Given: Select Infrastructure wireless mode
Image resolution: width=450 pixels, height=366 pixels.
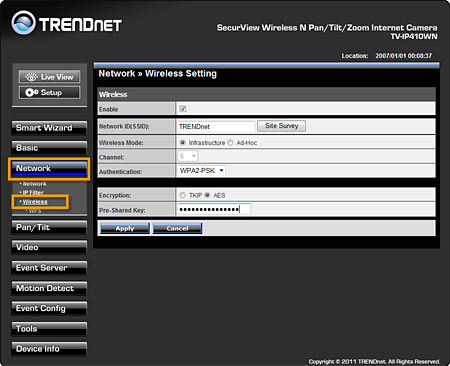Looking at the screenshot, I should [x=183, y=143].
